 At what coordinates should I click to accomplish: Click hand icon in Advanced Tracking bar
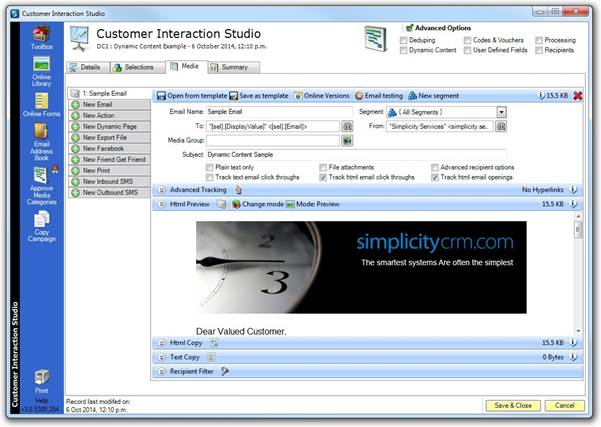(x=239, y=190)
